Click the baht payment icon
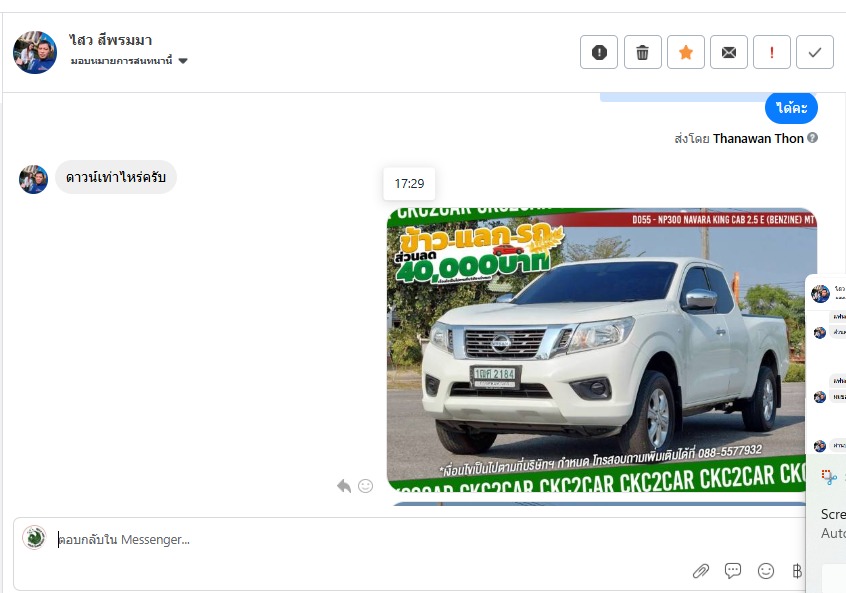 (797, 571)
